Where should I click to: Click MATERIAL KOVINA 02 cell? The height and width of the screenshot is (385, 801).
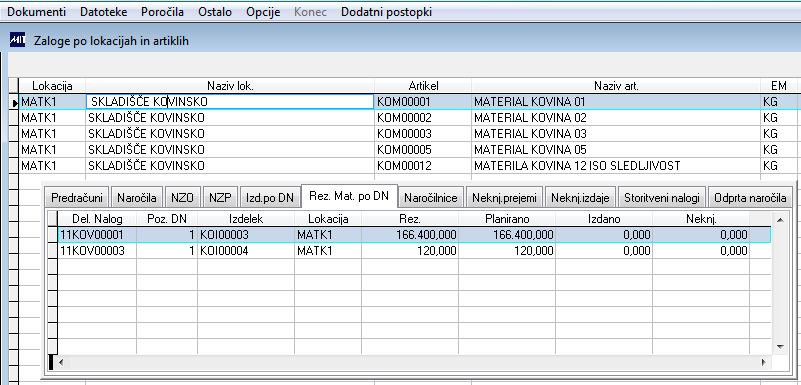pos(616,118)
